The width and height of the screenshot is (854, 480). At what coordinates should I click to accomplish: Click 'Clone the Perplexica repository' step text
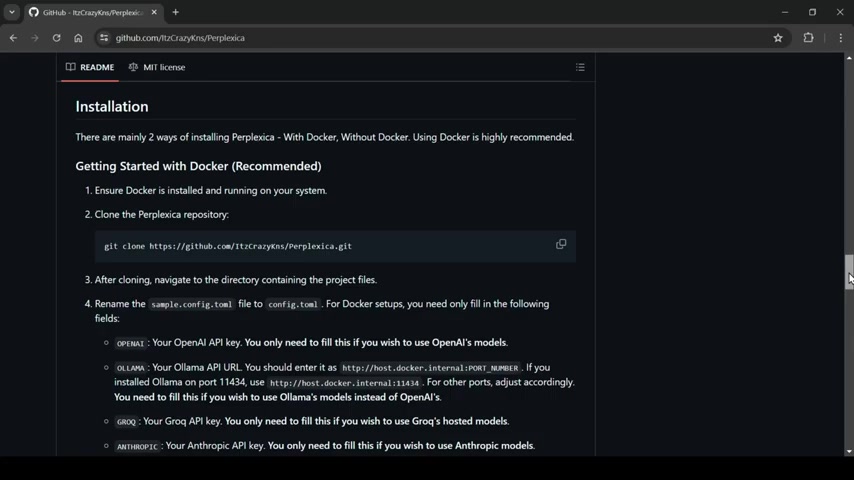pos(162,215)
